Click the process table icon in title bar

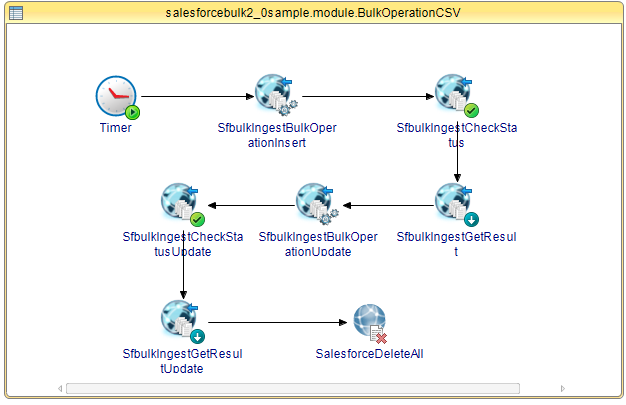click(x=16, y=13)
